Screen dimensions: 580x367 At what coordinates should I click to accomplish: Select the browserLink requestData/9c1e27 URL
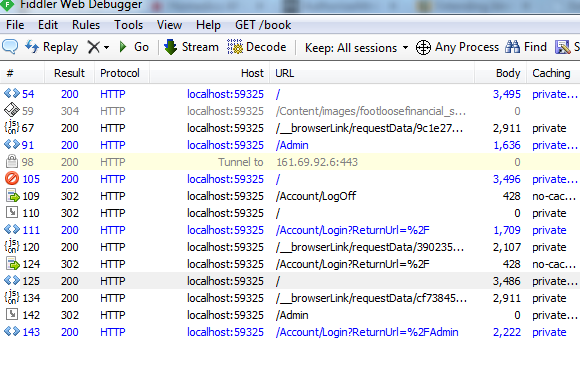369,128
